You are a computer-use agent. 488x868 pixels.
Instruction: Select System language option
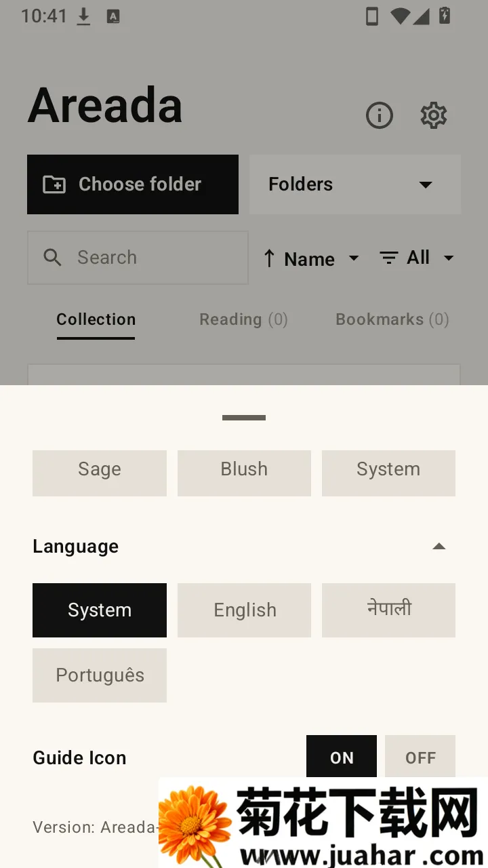coord(100,610)
